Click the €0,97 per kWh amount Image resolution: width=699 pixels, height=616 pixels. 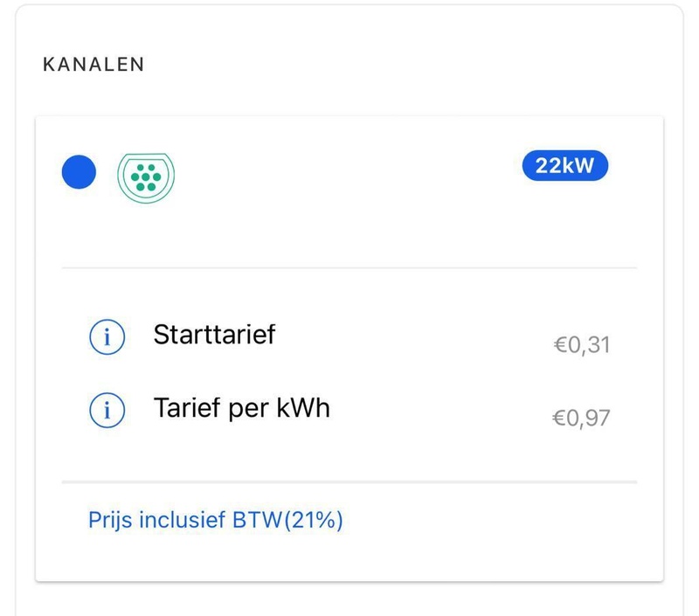pyautogui.click(x=581, y=419)
